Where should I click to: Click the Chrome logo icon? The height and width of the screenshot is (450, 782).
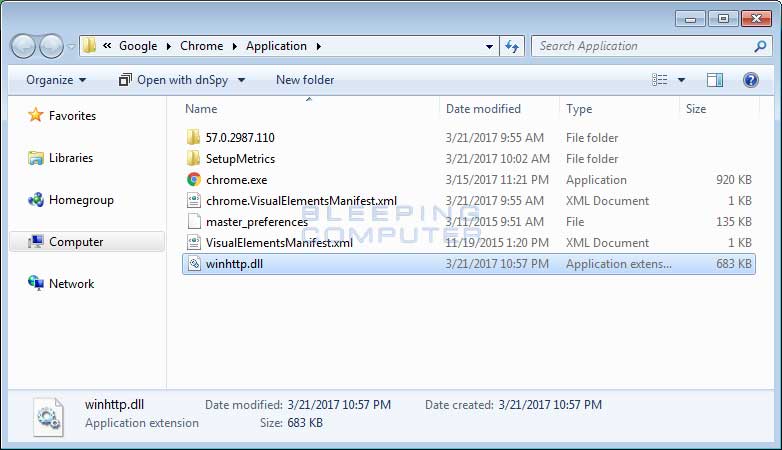click(194, 180)
